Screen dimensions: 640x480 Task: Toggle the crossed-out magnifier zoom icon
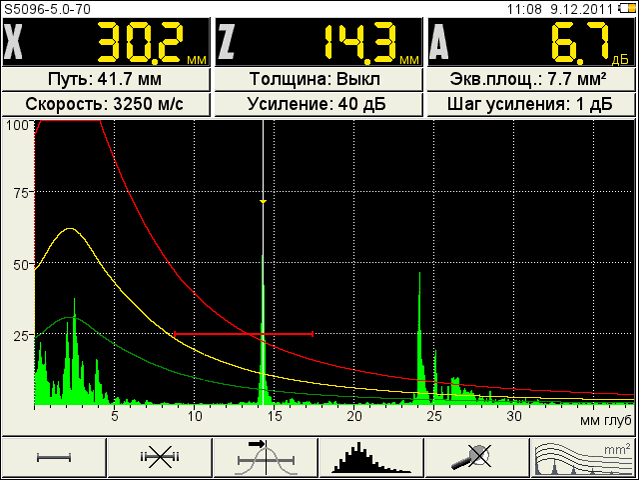pyautogui.click(x=477, y=457)
